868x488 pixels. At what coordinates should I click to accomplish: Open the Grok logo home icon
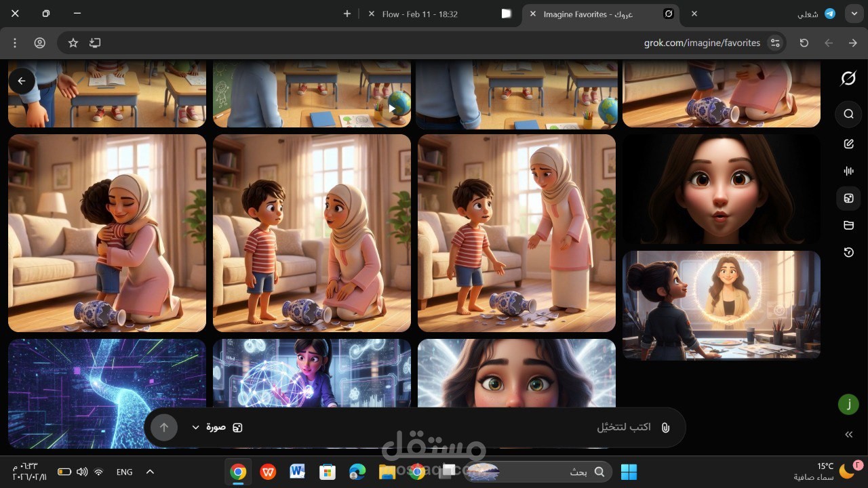pyautogui.click(x=848, y=79)
